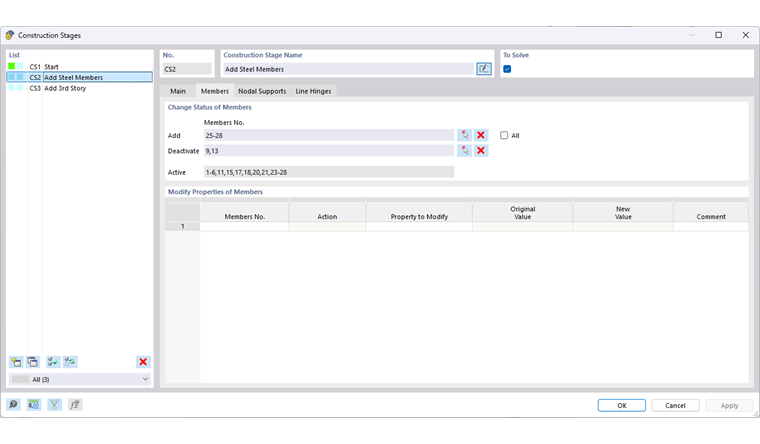Click the new construction stage icon
Viewport: 760px width, 444px height.
click(x=16, y=362)
